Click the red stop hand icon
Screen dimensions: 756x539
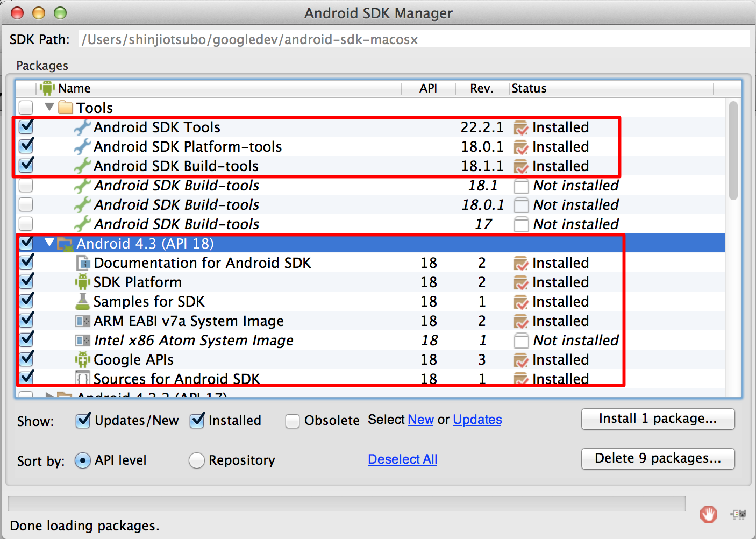click(709, 514)
